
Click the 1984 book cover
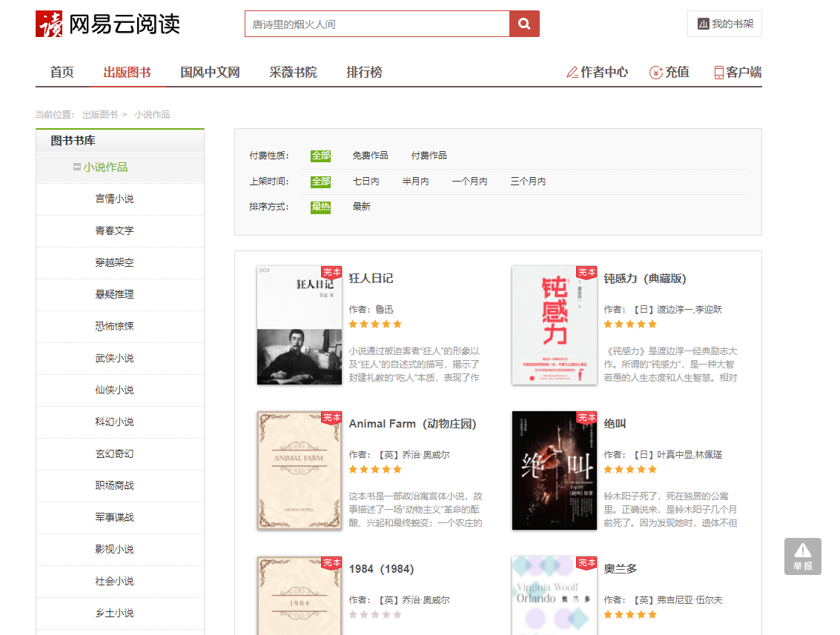[x=300, y=596]
